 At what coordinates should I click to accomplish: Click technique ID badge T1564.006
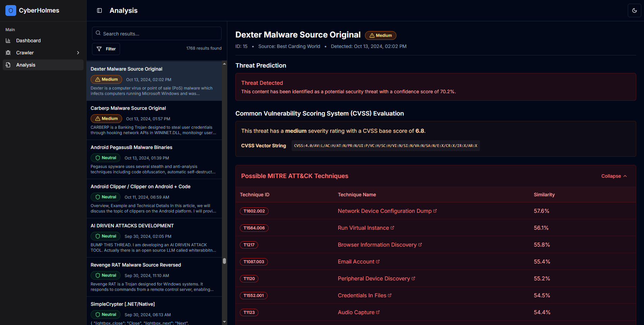254,228
